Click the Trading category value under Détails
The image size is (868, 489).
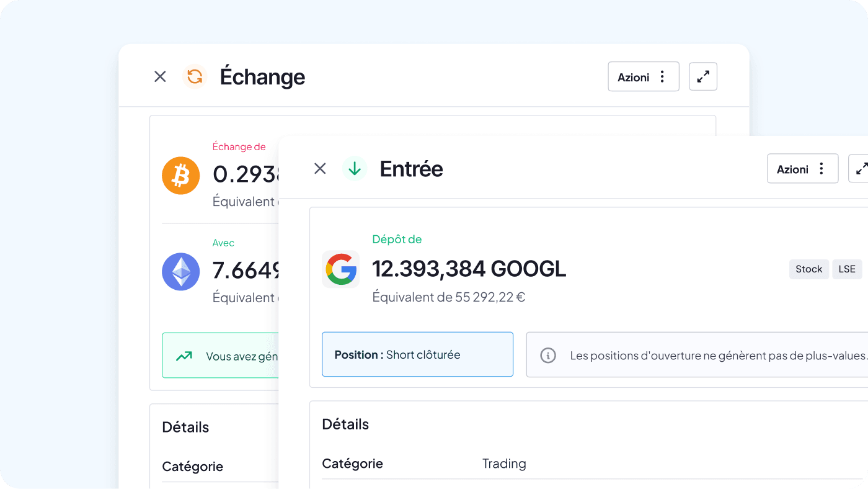[504, 463]
